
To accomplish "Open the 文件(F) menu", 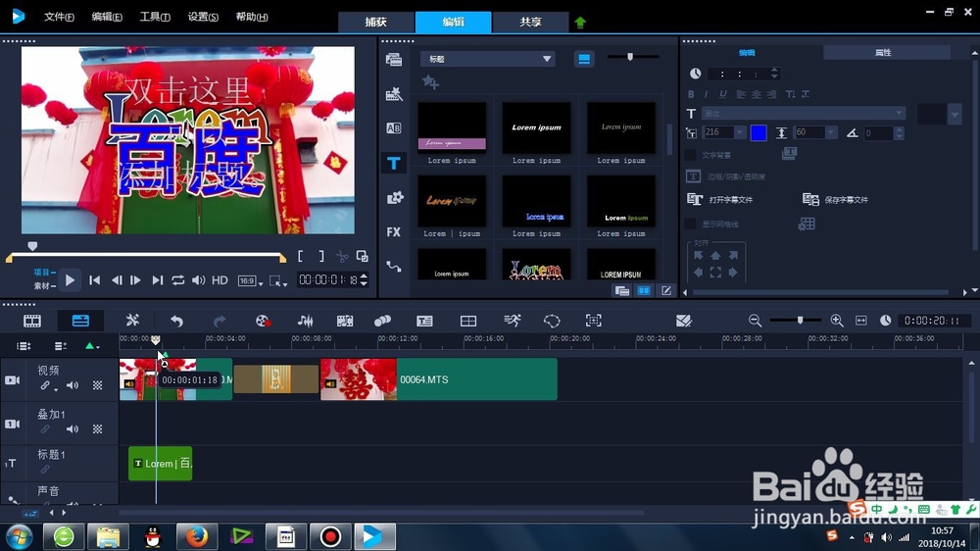I will pyautogui.click(x=59, y=17).
